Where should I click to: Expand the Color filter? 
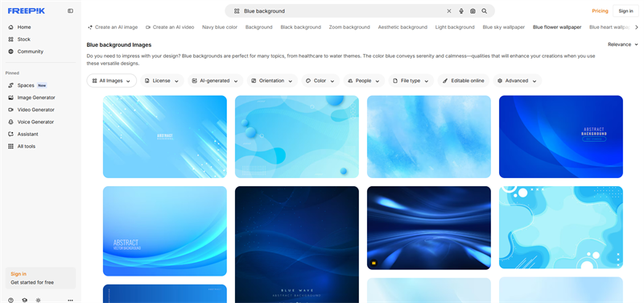320,81
